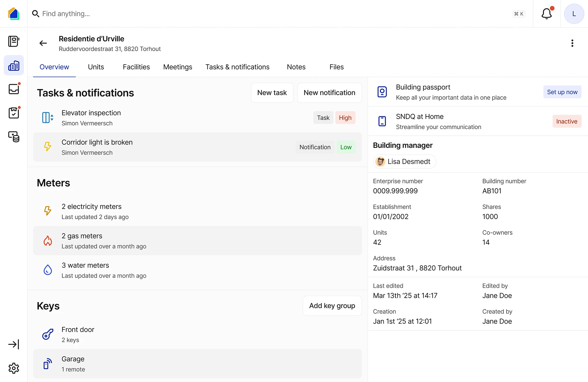Open the inbox sidebar icon
The height and width of the screenshot is (382, 588).
click(14, 89)
